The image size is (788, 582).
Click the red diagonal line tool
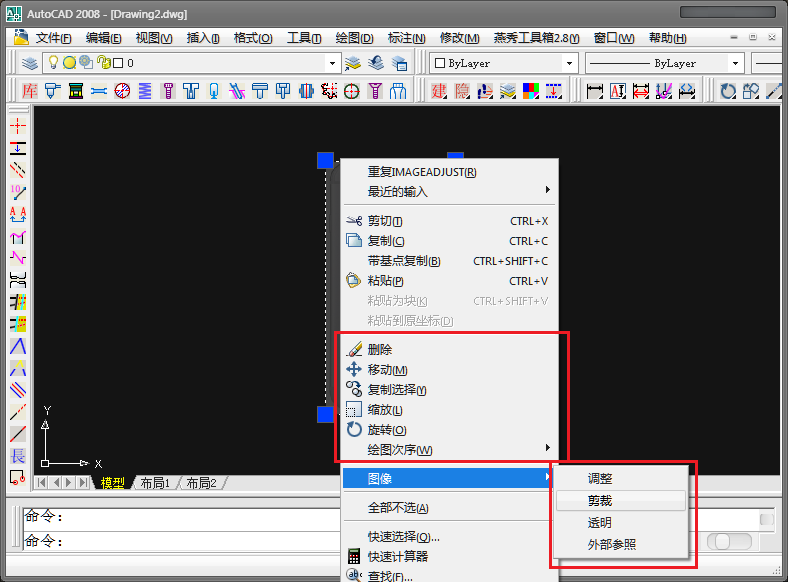(18, 434)
